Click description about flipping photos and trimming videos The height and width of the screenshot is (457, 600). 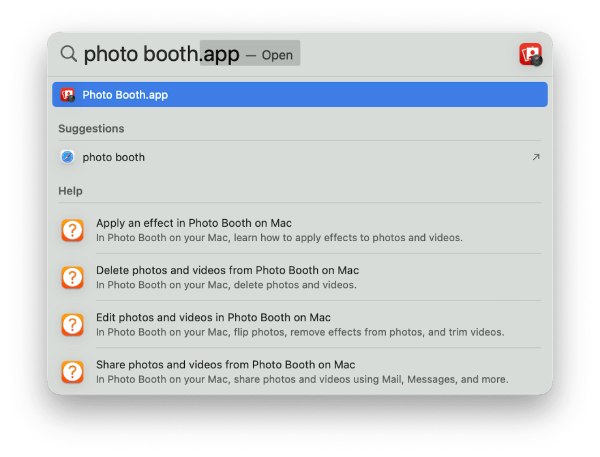tap(300, 332)
